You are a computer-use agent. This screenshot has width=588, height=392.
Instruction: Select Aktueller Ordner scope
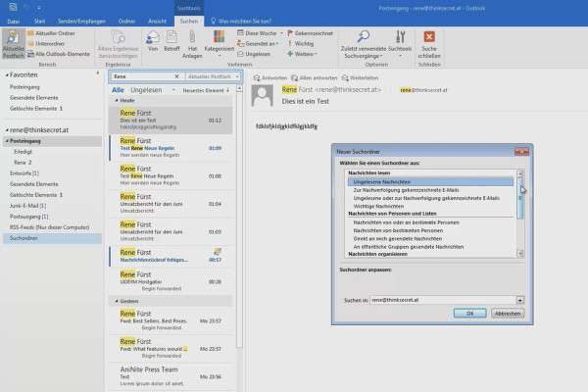click(51, 33)
